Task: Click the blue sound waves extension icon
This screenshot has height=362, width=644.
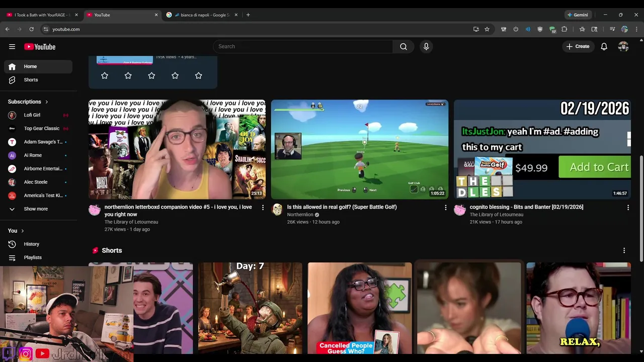Action: 528,29
